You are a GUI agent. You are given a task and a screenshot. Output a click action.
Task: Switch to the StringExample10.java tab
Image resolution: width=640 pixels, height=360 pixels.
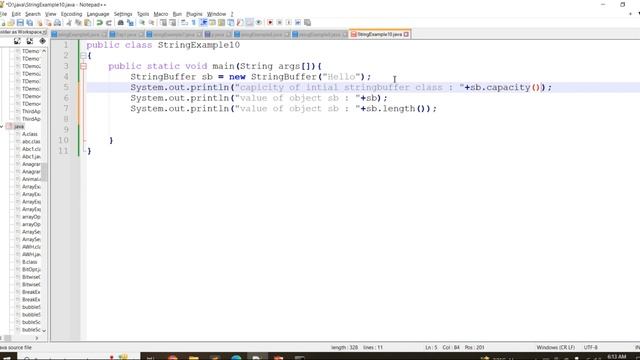(379, 34)
